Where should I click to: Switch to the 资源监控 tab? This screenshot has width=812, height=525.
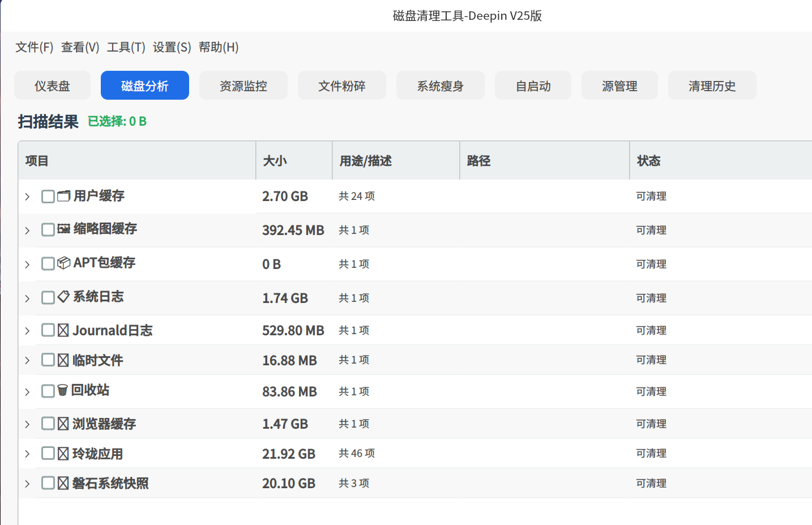tap(243, 86)
